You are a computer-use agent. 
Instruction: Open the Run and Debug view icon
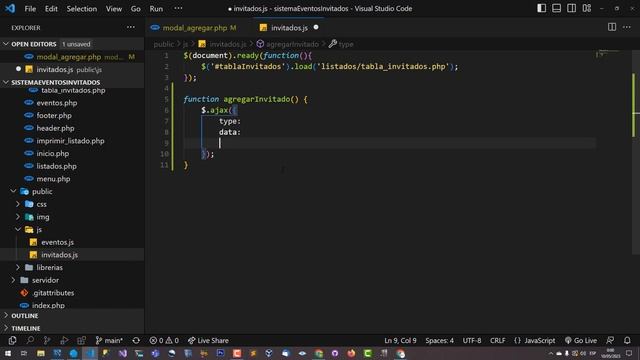point(64,340)
